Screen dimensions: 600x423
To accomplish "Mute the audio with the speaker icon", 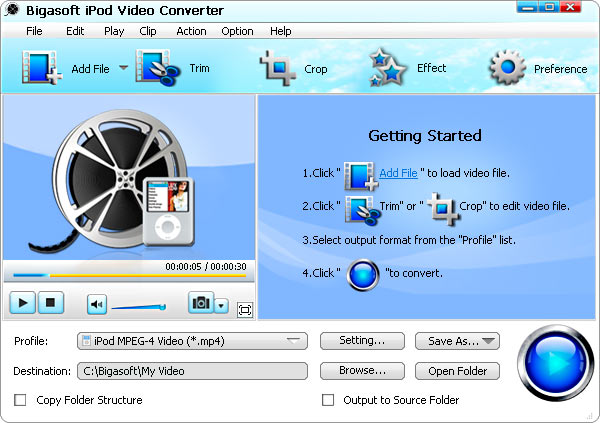I will point(97,304).
